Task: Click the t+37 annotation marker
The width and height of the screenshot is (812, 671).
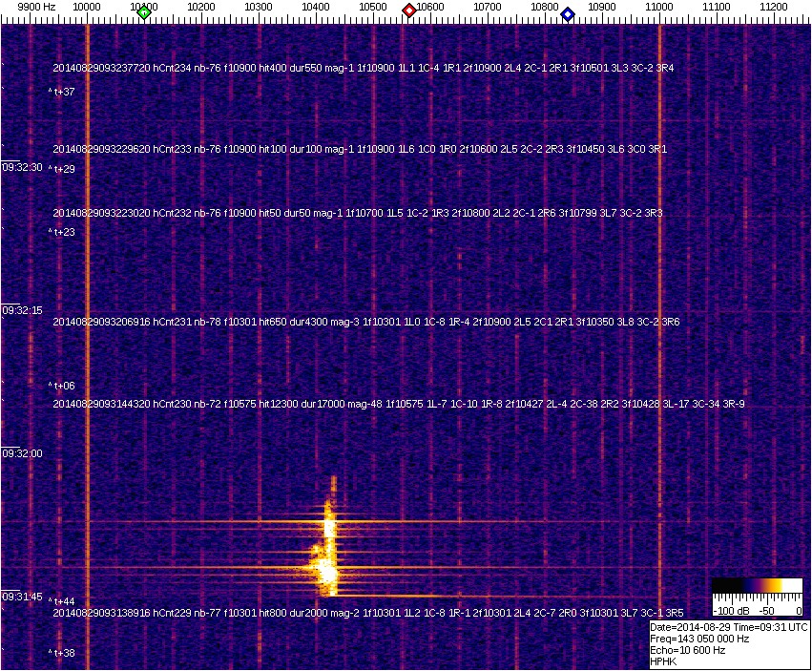Action: click(x=62, y=93)
